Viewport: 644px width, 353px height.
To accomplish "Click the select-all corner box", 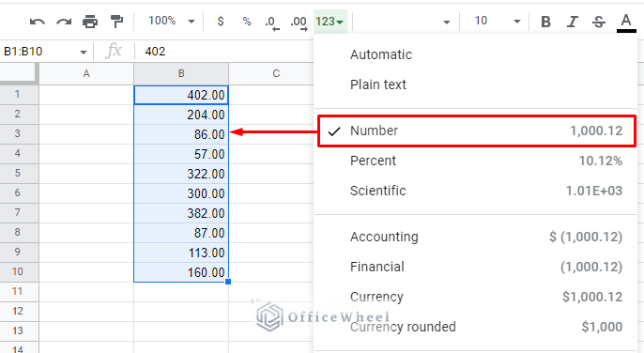I will tap(19, 73).
